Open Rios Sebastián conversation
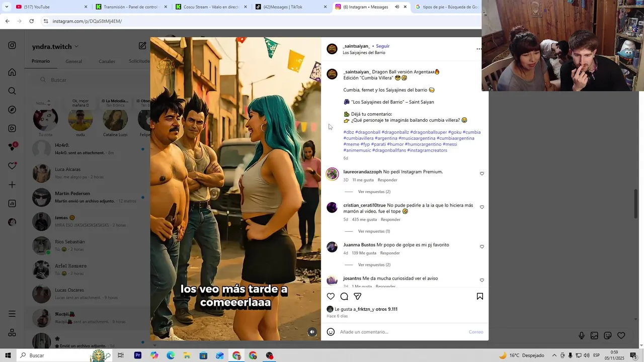644x362 pixels. point(88,245)
